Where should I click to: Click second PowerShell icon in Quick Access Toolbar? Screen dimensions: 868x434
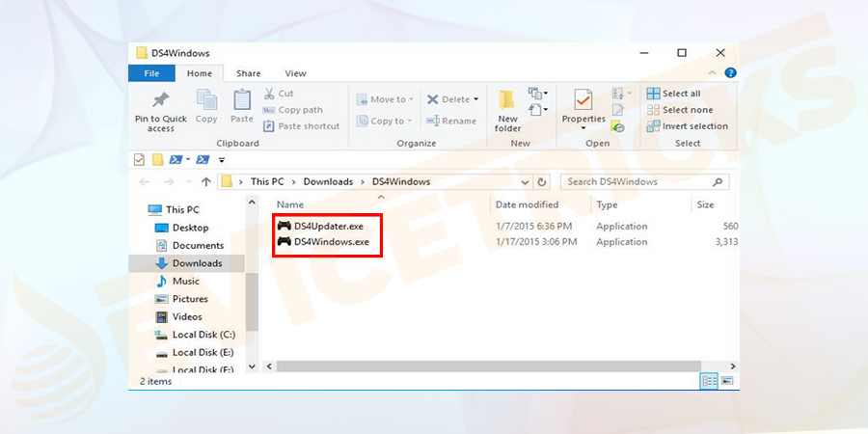pos(203,159)
